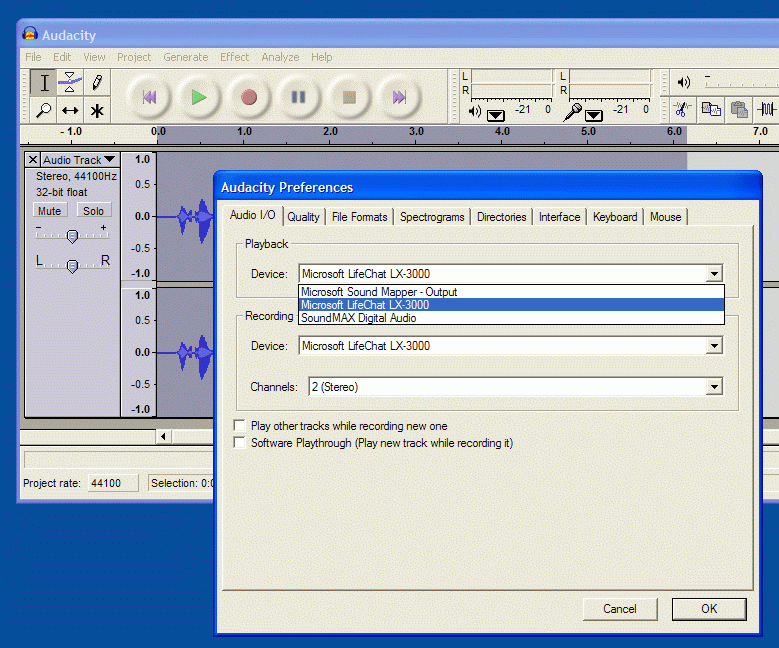Switch to the Quality tab

pyautogui.click(x=303, y=217)
